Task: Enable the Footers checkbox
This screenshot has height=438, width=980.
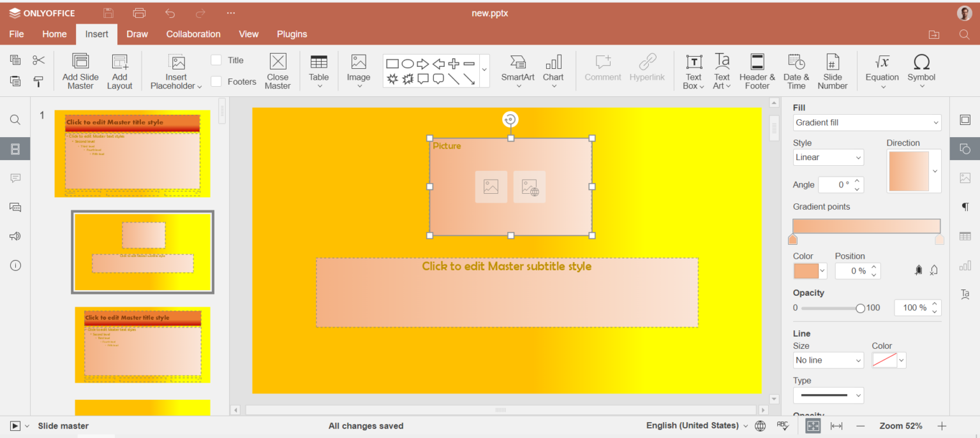Action: point(216,82)
